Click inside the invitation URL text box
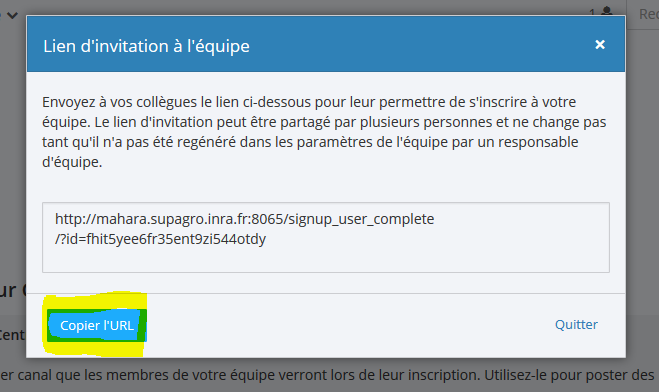Viewport: 659px width, 392px height. click(x=326, y=237)
